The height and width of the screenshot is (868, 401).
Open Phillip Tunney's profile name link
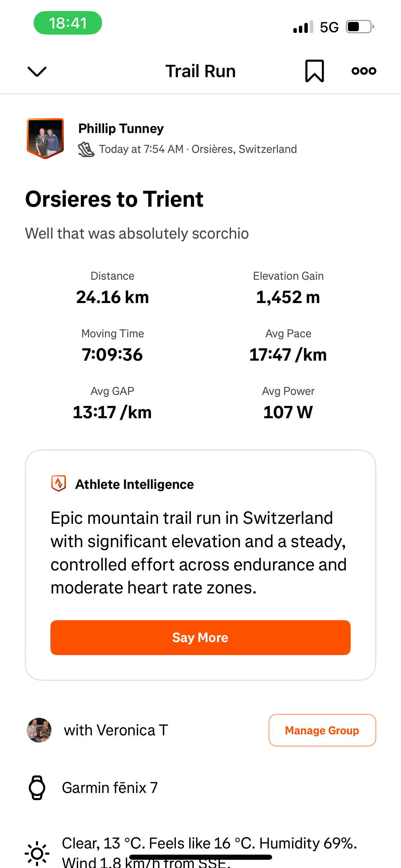point(121,129)
